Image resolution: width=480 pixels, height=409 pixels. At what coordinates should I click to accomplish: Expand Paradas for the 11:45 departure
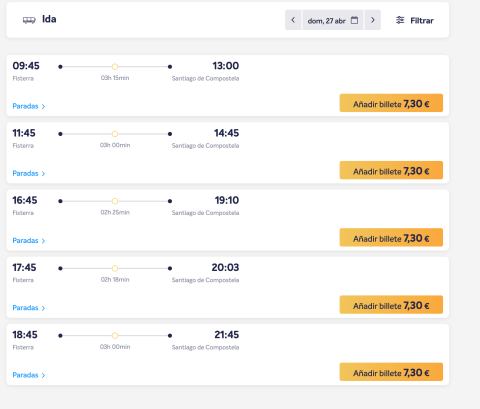29,173
